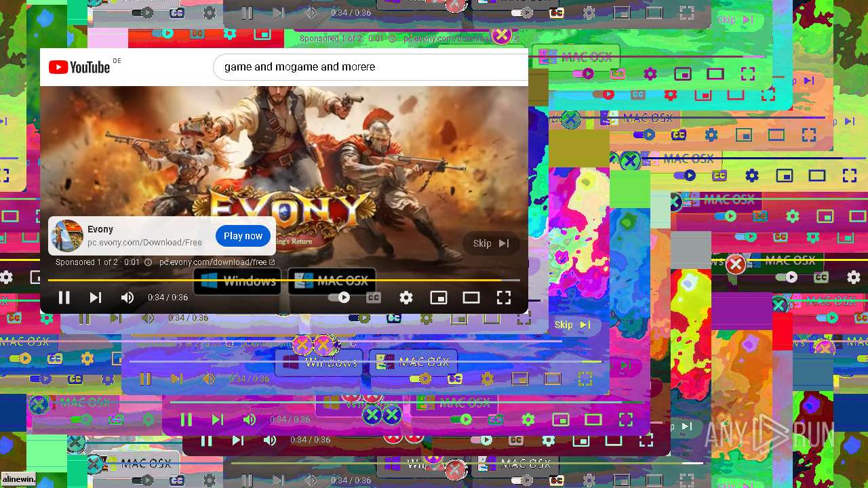Viewport: 868px width, 488px height.
Task: Jump to next video in the main player
Action: [96, 298]
